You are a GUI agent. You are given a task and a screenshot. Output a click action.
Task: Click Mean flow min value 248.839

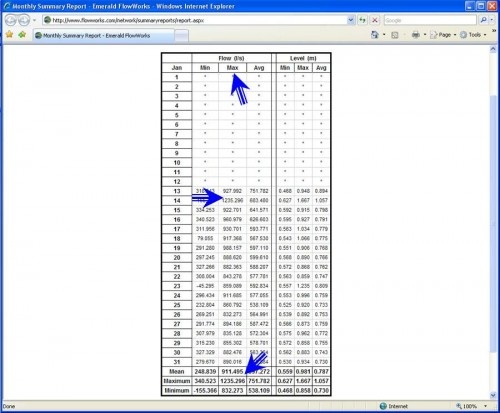pos(205,371)
